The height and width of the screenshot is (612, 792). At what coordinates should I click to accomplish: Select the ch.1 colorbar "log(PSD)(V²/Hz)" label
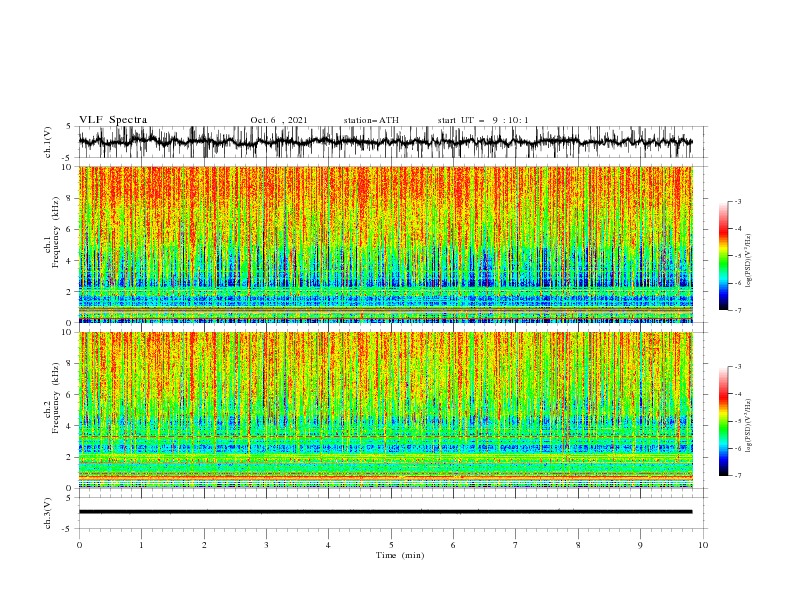[x=748, y=261]
